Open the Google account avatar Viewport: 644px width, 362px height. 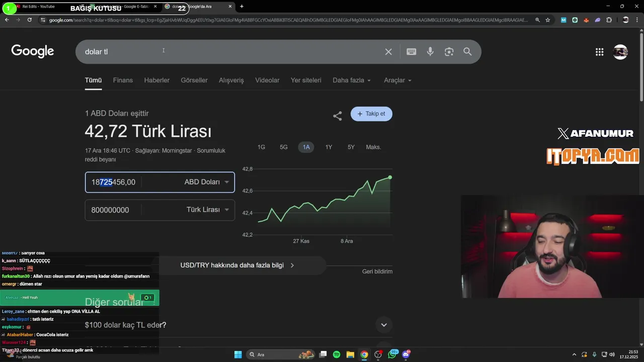pos(620,52)
